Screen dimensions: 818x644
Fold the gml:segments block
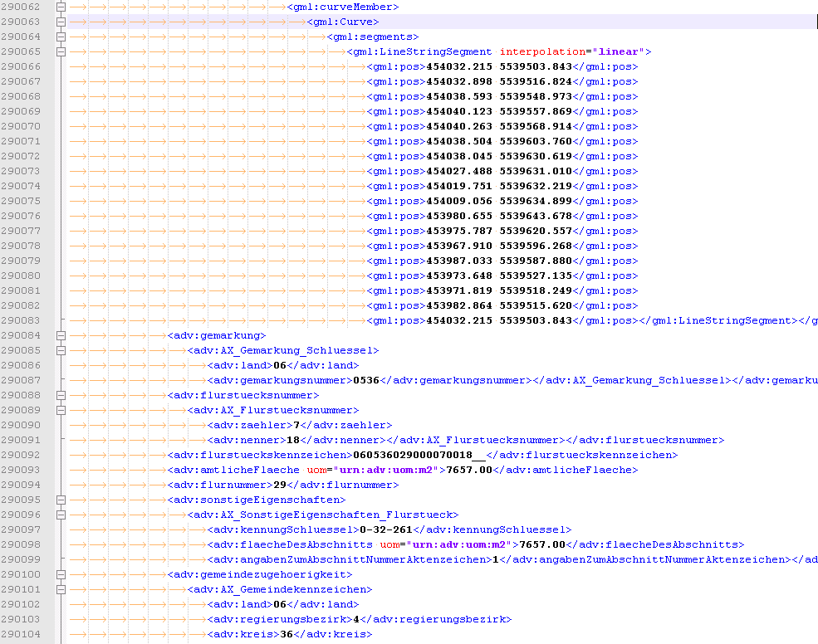61,37
